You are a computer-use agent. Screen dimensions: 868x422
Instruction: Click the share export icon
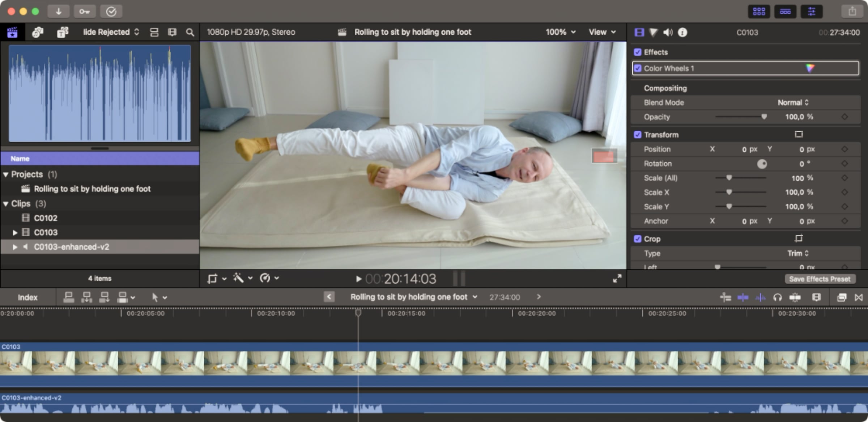(x=852, y=12)
